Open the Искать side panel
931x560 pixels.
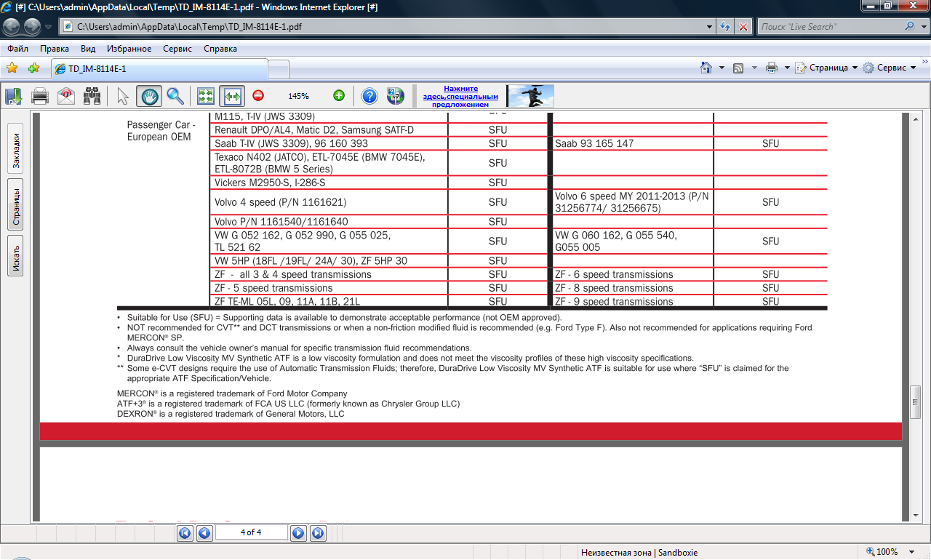click(x=15, y=257)
